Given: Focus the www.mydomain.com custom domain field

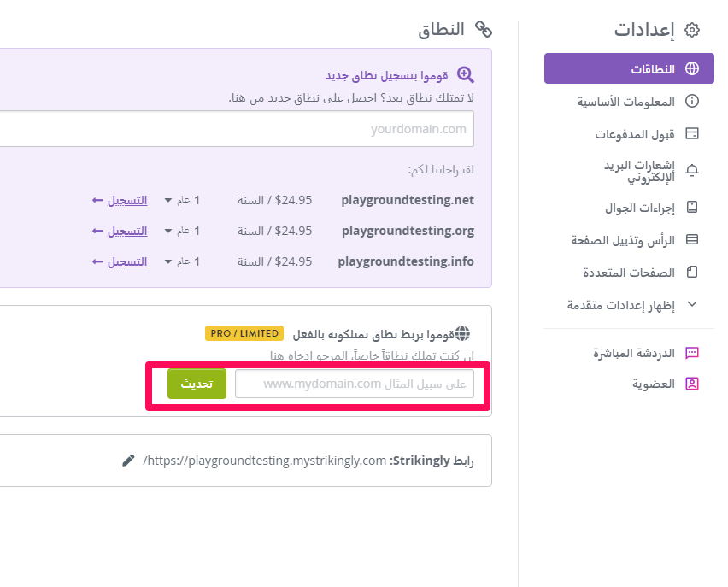Looking at the screenshot, I should point(355,384).
